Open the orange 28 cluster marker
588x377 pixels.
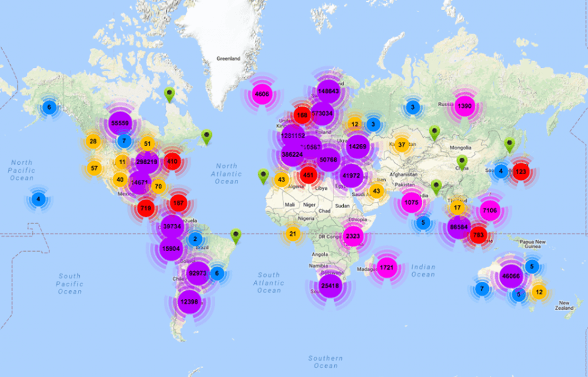tap(93, 141)
